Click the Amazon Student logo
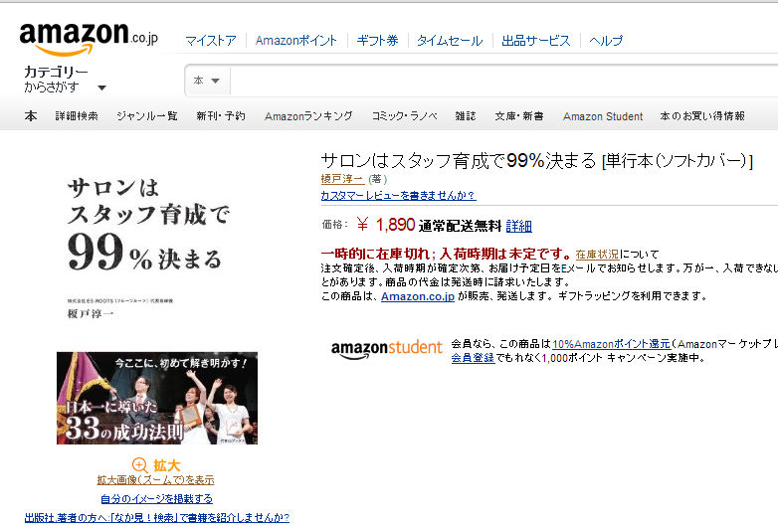 coord(386,349)
